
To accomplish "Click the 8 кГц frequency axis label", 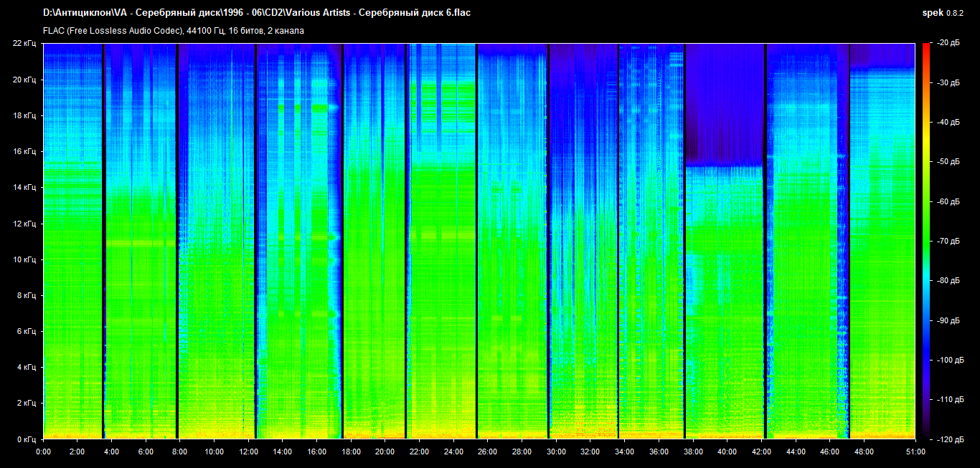I will coord(27,295).
